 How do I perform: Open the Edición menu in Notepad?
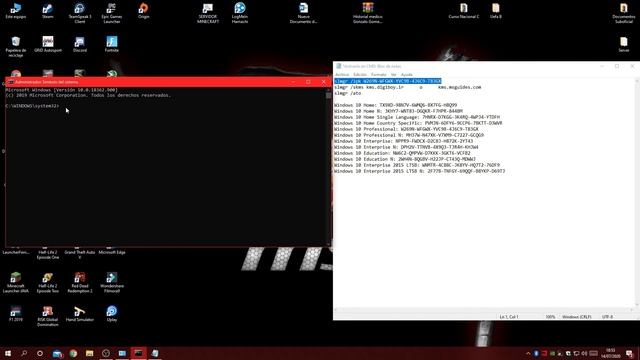(x=360, y=75)
